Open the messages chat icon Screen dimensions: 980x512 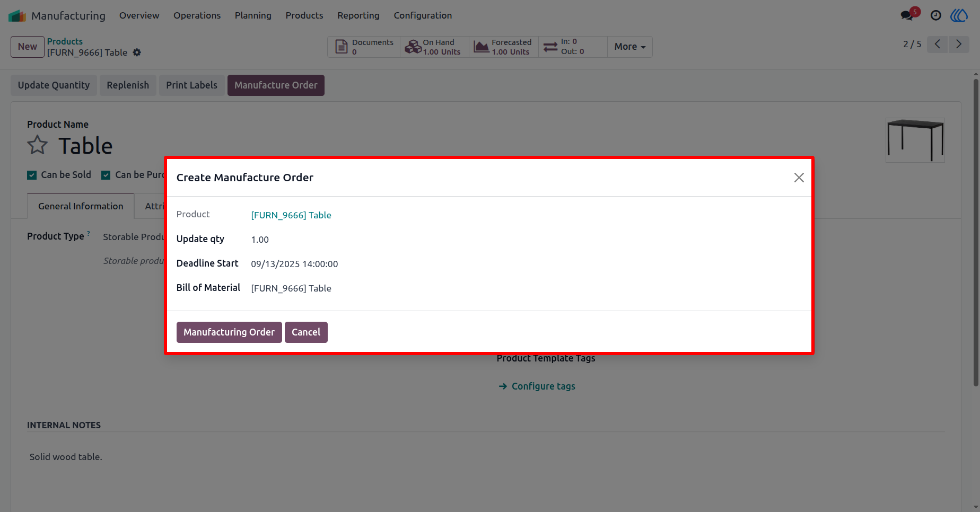click(907, 15)
